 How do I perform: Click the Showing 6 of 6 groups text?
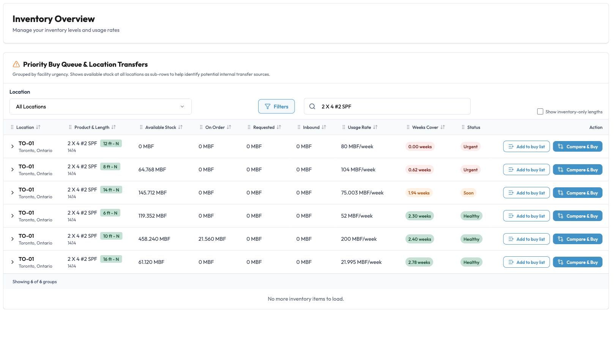click(35, 282)
